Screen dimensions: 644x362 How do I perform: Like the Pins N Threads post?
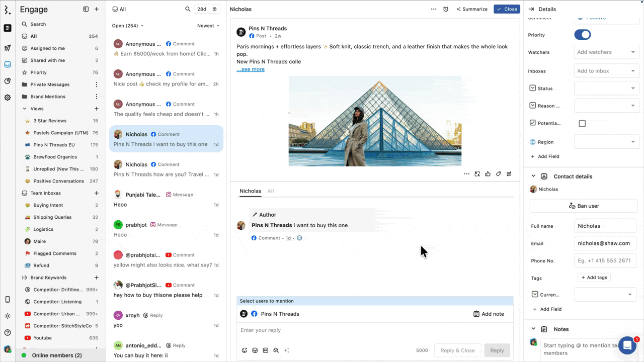pyautogui.click(x=488, y=174)
